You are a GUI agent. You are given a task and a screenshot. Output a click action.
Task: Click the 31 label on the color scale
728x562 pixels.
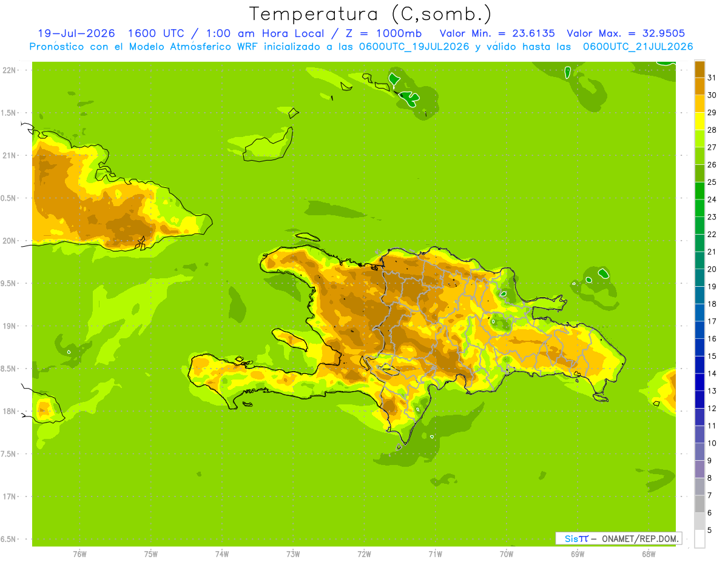pos(712,78)
